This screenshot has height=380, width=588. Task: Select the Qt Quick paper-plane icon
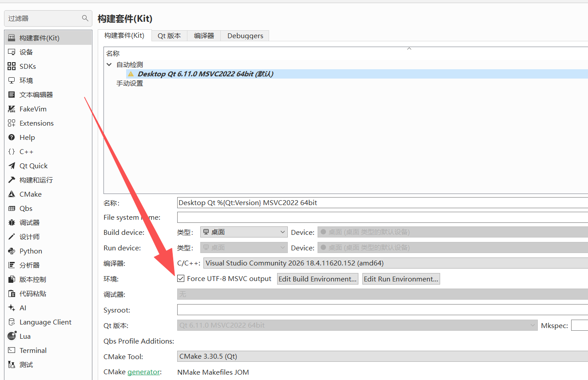coord(12,166)
